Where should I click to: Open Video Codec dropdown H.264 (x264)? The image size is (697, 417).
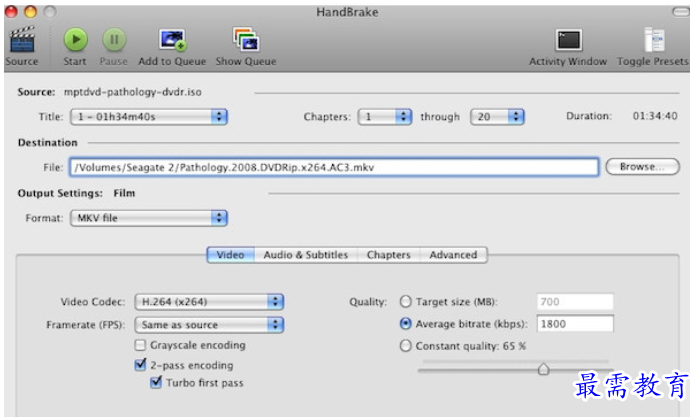(209, 302)
